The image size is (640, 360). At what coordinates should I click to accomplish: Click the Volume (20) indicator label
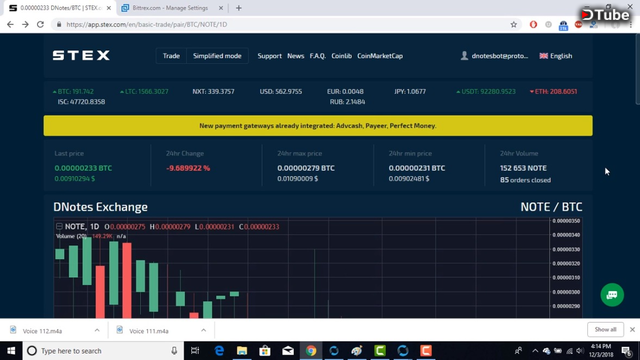coord(71,236)
